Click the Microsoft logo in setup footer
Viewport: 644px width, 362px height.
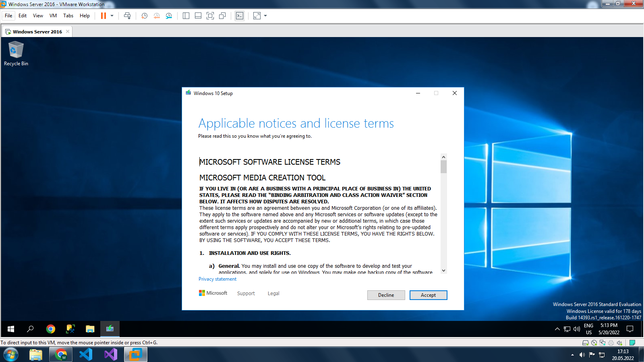pyautogui.click(x=213, y=293)
